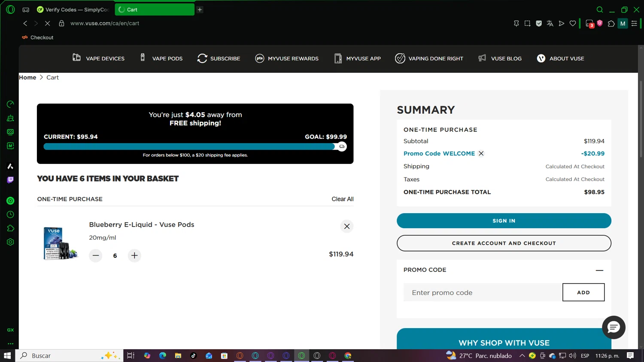Open sidebar History clock icon
The height and width of the screenshot is (362, 644).
click(x=10, y=214)
